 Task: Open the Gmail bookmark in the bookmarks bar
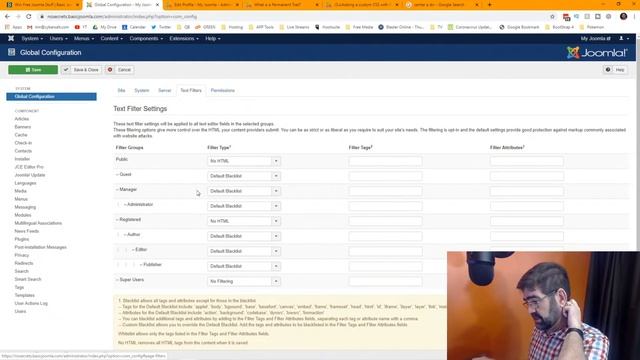48,27
